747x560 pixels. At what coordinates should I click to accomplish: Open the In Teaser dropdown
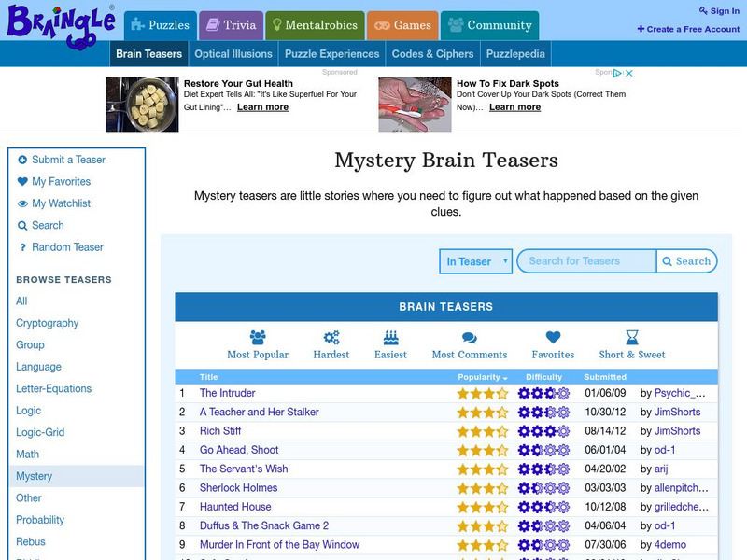[x=473, y=261]
